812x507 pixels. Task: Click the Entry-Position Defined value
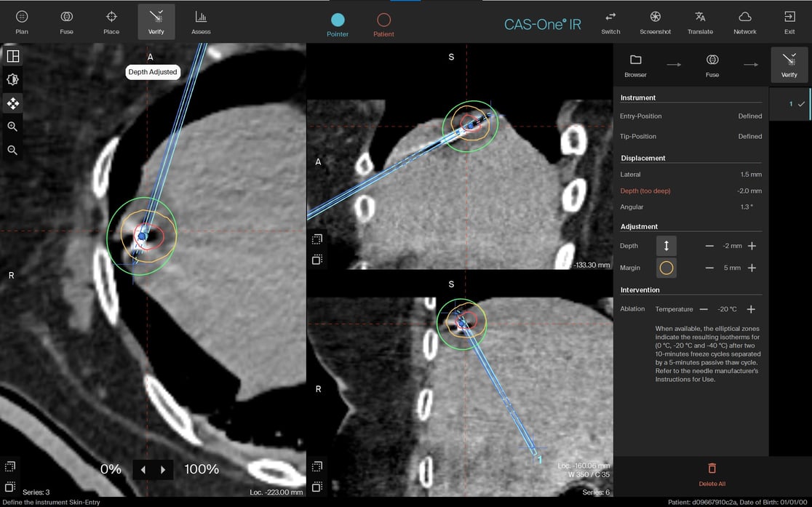pos(750,116)
